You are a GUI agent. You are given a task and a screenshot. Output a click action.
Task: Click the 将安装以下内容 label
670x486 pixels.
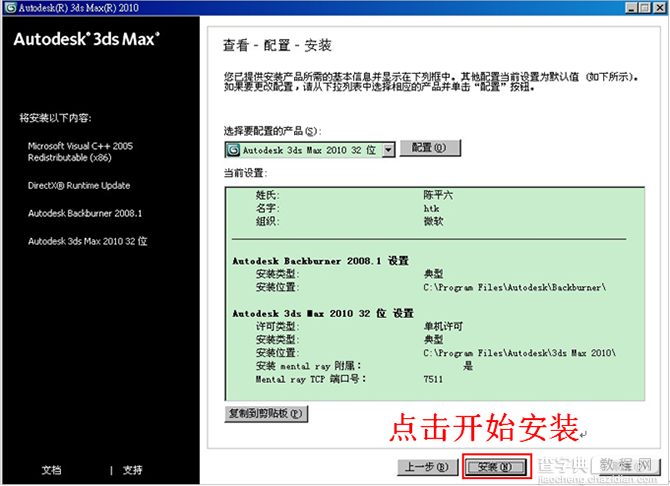pyautogui.click(x=56, y=118)
